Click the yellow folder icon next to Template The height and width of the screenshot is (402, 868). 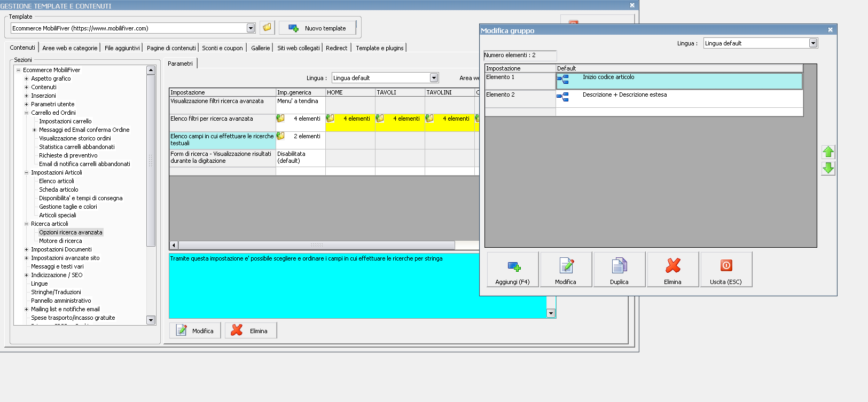(267, 28)
